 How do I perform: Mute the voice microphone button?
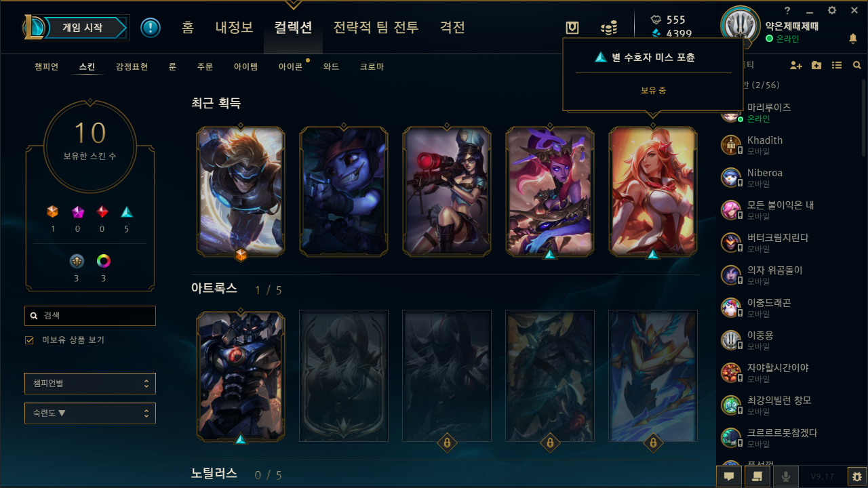786,476
